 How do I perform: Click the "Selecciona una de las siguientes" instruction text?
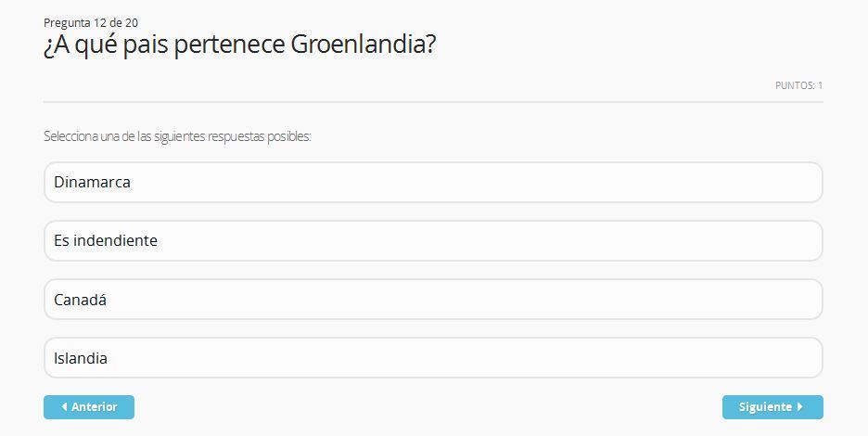tap(121, 136)
